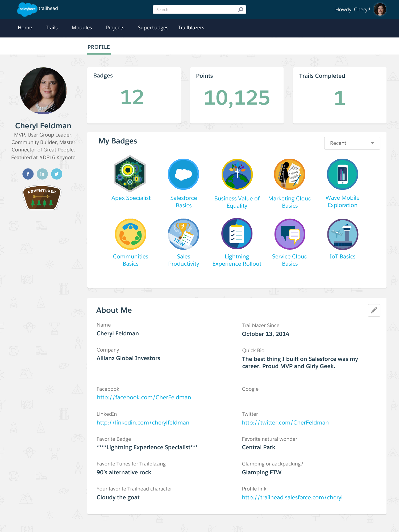Open the Sales Productivity text link
Viewport: 399px width, 532px height.
184,260
